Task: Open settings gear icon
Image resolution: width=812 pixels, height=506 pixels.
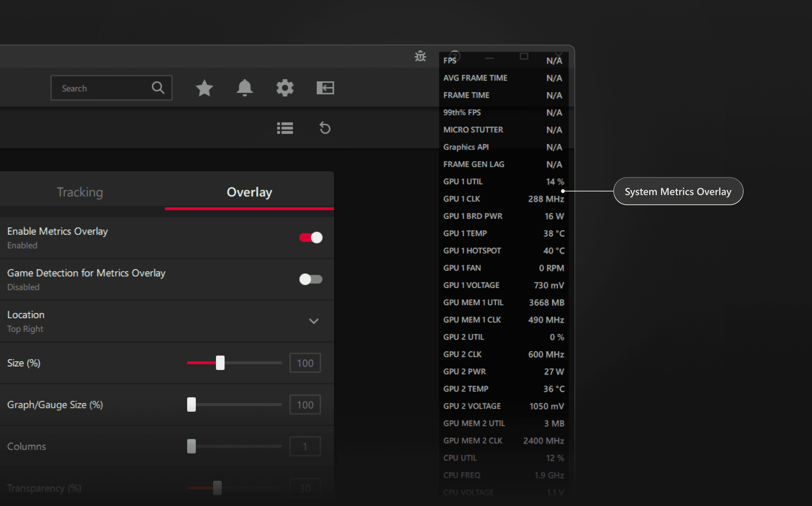Action: click(285, 88)
